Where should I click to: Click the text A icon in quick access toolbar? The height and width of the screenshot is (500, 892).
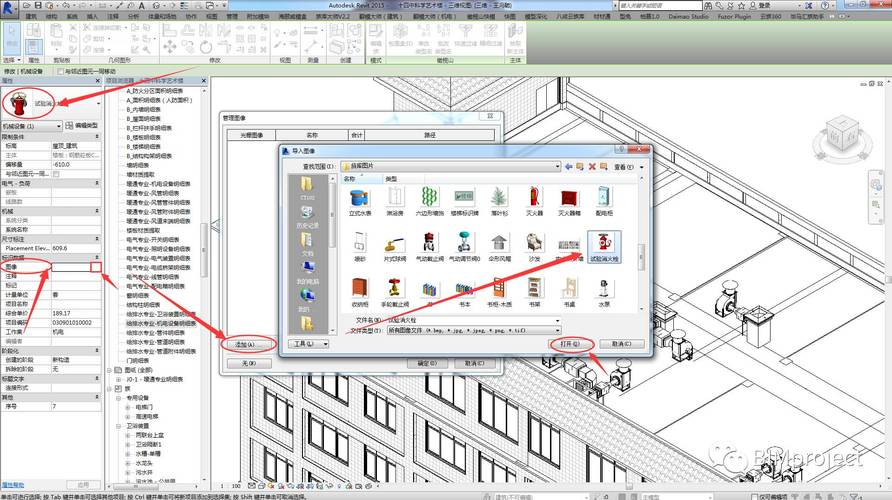point(141,6)
